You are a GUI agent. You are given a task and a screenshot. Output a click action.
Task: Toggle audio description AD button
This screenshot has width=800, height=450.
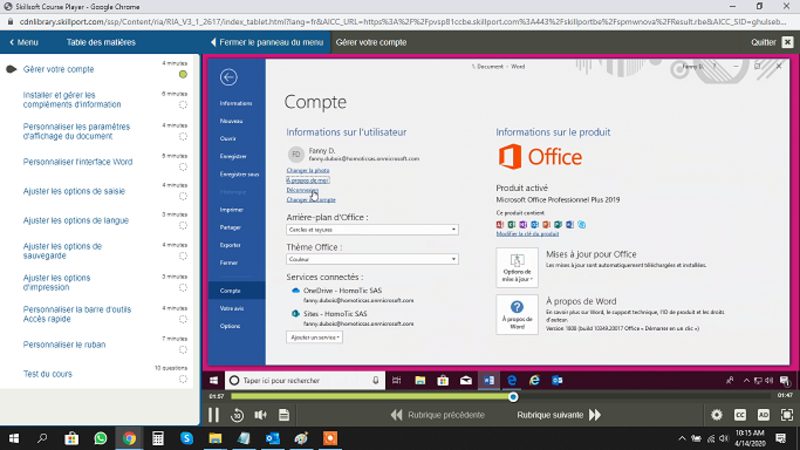pyautogui.click(x=763, y=415)
